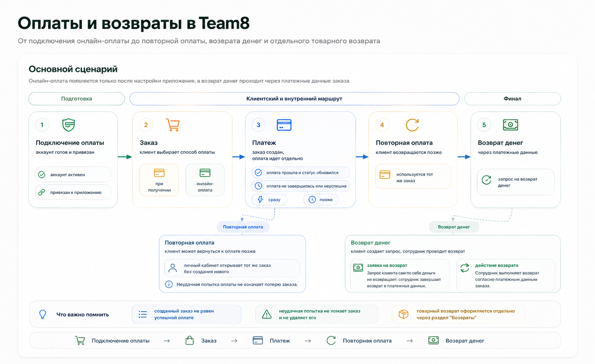Click the lightning bolt icon next to "сразу"
The image size is (595, 364).
coord(260,200)
